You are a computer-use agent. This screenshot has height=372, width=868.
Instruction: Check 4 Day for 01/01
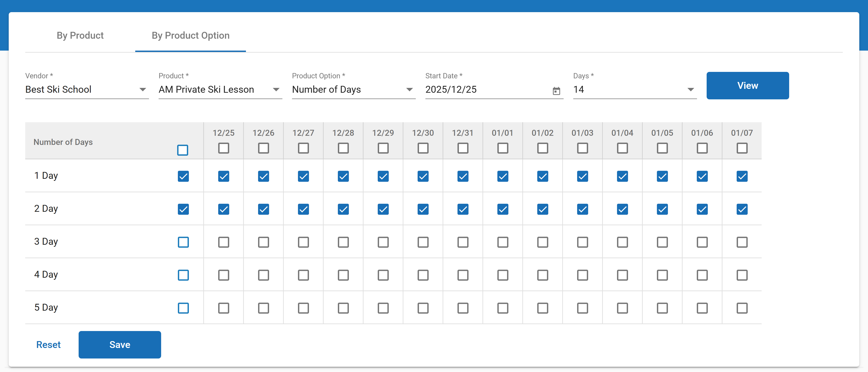pyautogui.click(x=502, y=275)
